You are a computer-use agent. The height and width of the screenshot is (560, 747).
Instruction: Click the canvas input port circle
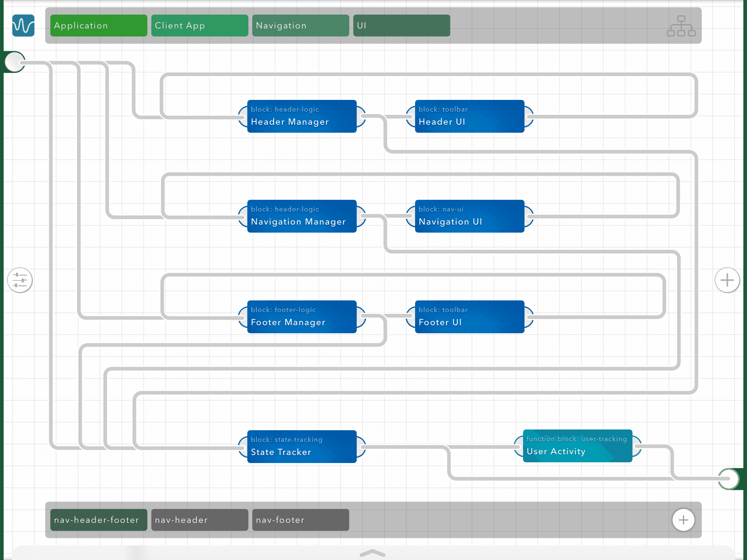[x=15, y=62]
